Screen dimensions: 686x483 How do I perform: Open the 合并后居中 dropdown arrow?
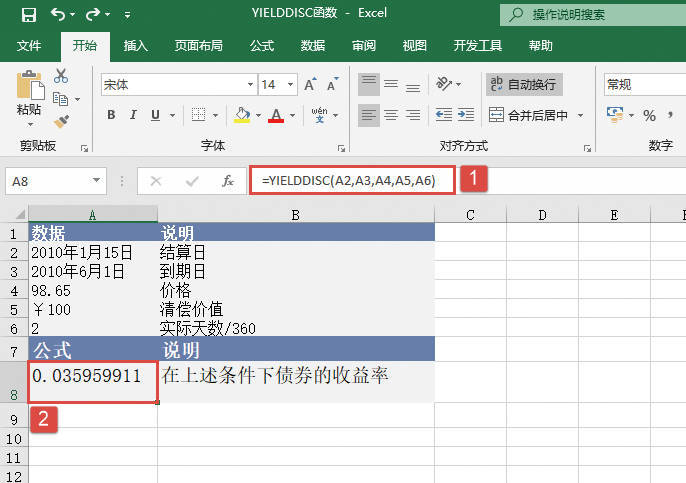pos(580,116)
